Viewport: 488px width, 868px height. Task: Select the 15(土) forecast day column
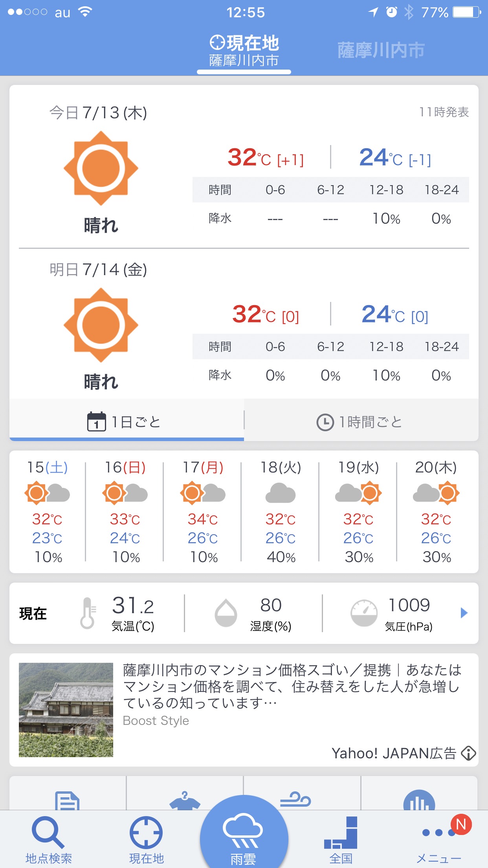47,511
